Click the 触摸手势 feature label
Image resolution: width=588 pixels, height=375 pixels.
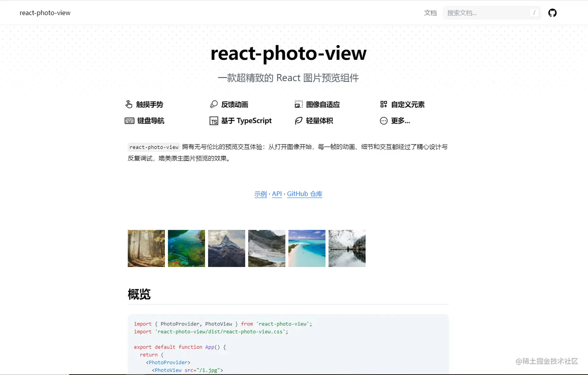(x=150, y=105)
